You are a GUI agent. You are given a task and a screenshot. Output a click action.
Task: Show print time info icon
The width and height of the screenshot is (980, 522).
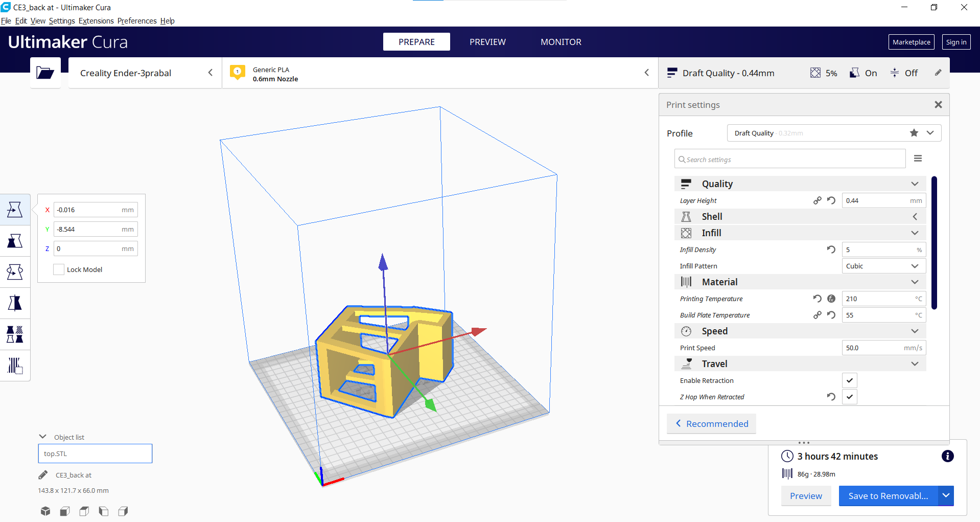pyautogui.click(x=948, y=456)
